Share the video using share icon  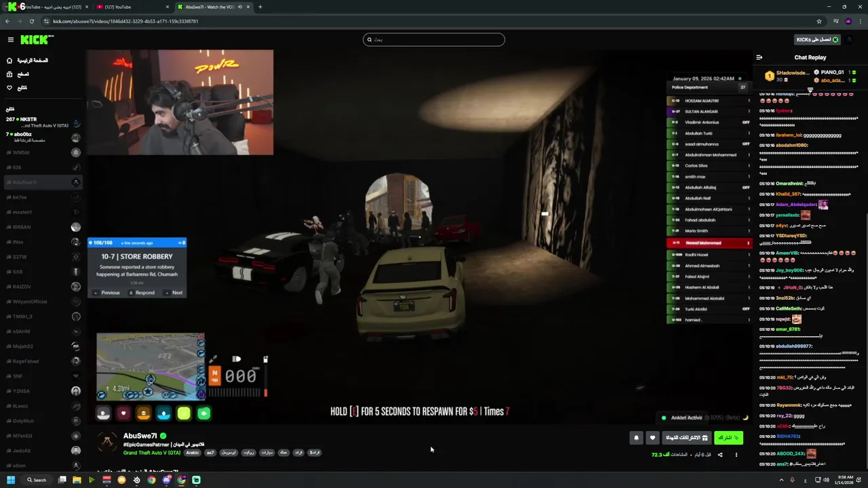[720, 455]
